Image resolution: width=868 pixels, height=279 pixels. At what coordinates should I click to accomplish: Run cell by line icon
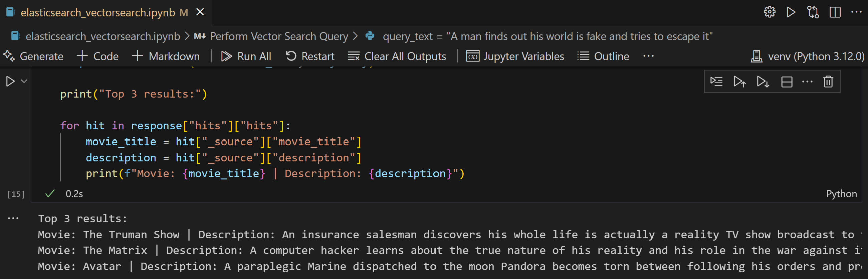click(x=716, y=82)
